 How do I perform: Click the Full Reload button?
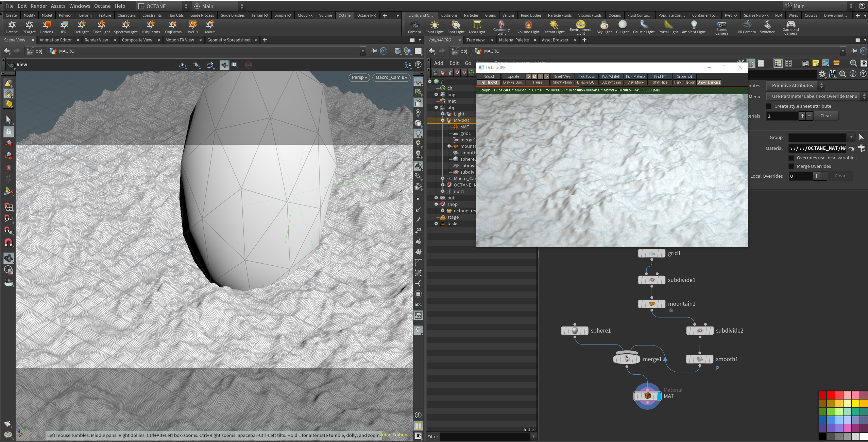488,83
